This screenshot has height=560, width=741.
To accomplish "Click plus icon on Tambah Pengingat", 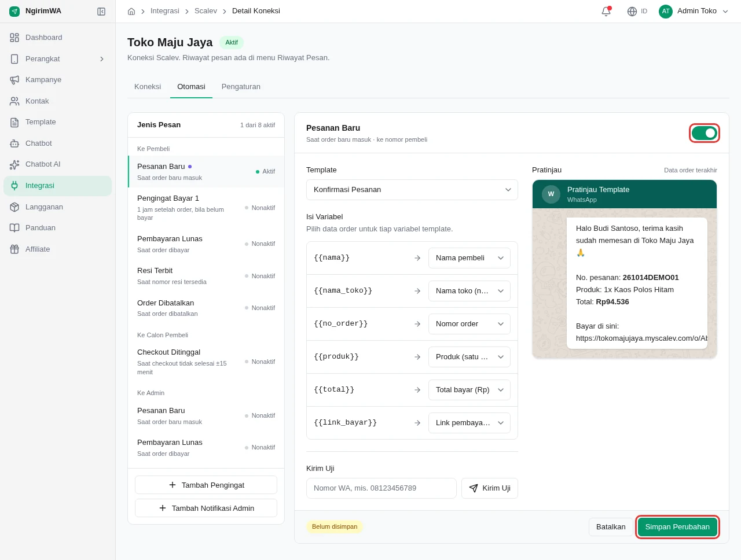I will coord(173,485).
